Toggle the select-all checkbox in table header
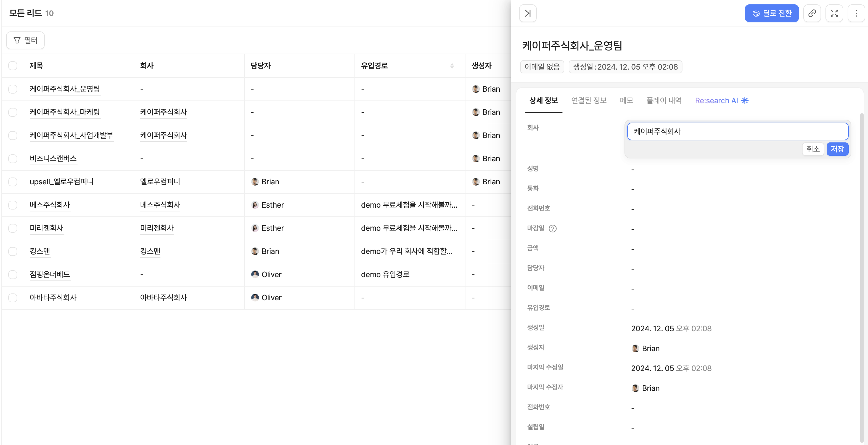 click(x=13, y=66)
